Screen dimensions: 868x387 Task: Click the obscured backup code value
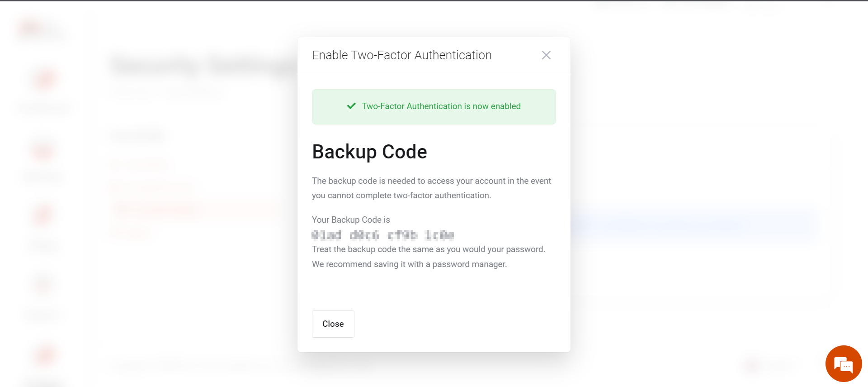(x=383, y=235)
